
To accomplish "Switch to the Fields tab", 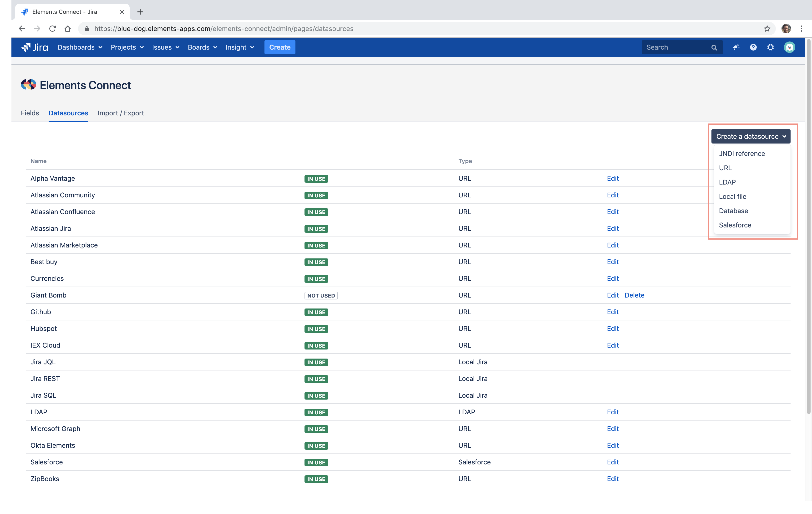I will click(x=30, y=113).
